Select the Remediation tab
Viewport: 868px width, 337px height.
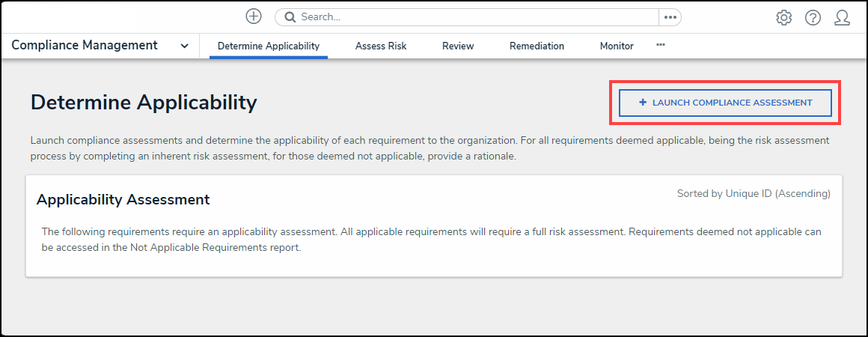click(x=537, y=46)
